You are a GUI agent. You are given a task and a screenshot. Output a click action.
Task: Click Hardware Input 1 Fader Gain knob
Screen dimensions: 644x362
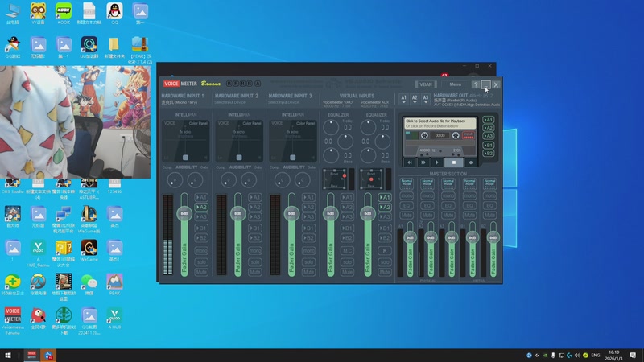click(184, 213)
